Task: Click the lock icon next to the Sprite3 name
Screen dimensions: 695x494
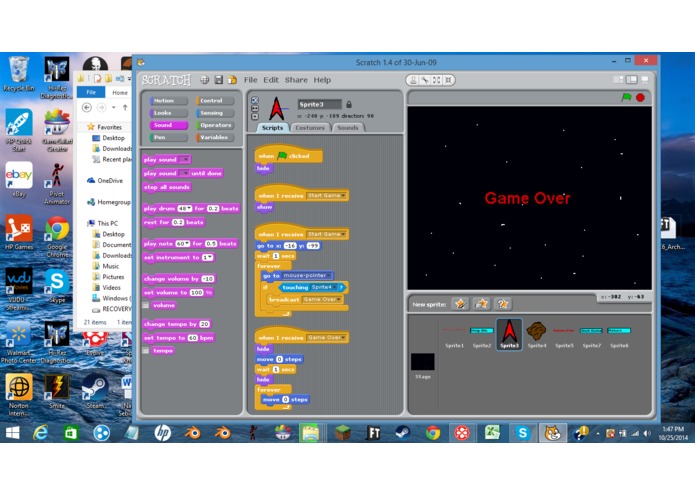Action: pos(349,105)
